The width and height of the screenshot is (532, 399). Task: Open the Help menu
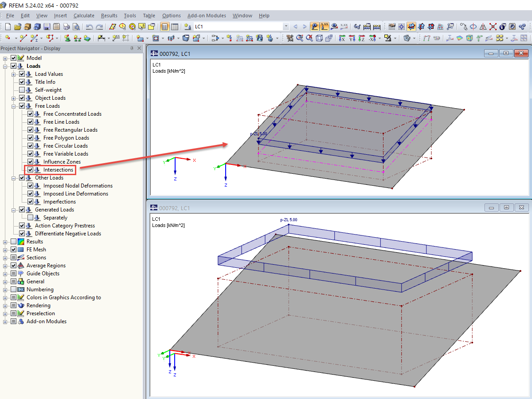(264, 16)
